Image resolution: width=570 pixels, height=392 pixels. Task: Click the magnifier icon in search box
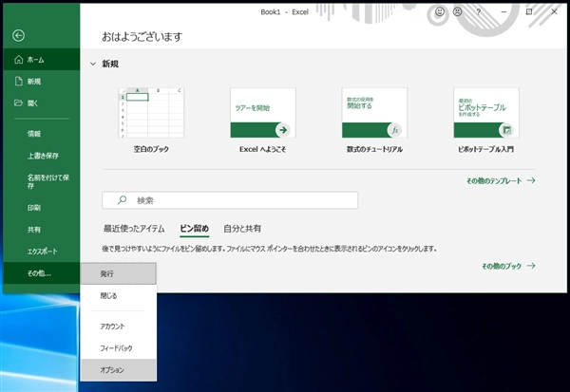123,200
